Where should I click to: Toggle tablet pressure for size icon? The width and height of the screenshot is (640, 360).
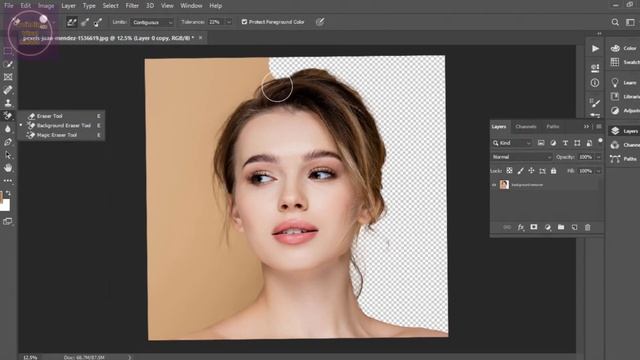tap(320, 22)
